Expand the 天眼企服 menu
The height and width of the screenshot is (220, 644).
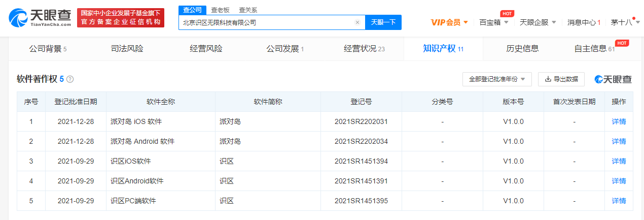[x=538, y=22]
